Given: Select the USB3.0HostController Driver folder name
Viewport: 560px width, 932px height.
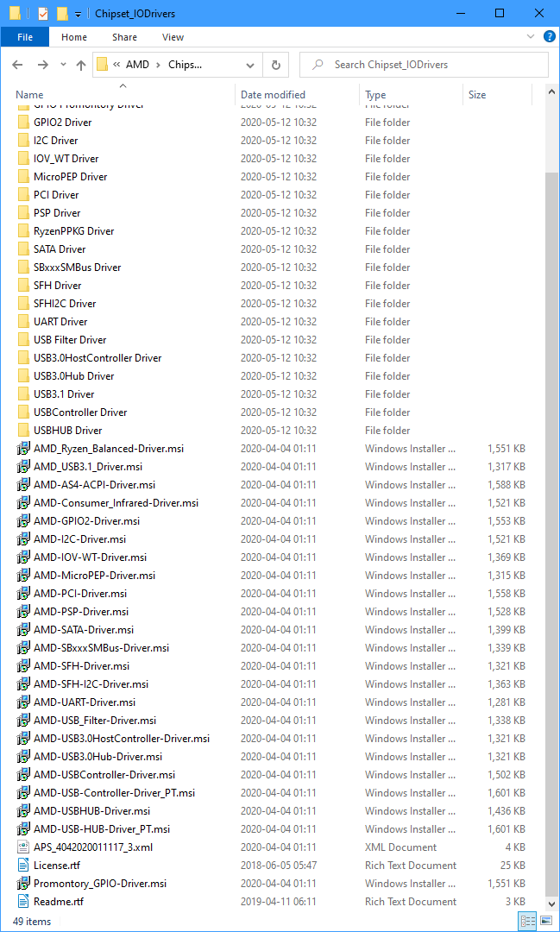Looking at the screenshot, I should pyautogui.click(x=98, y=358).
